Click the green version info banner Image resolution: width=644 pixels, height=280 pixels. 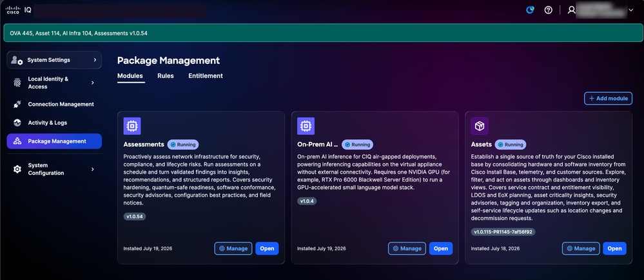click(323, 33)
